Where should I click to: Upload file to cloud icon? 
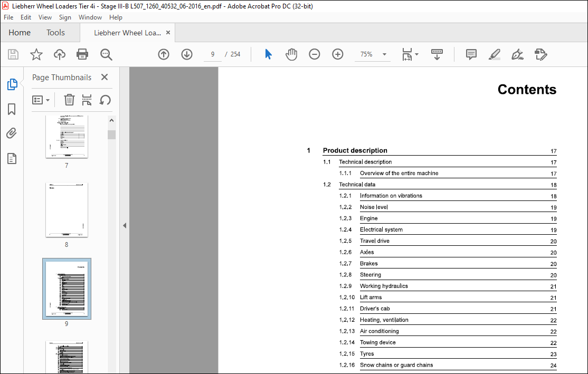tap(60, 54)
